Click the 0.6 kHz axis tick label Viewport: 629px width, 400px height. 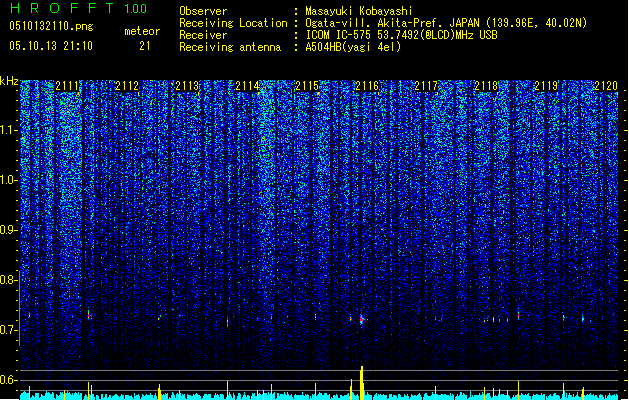[9, 380]
